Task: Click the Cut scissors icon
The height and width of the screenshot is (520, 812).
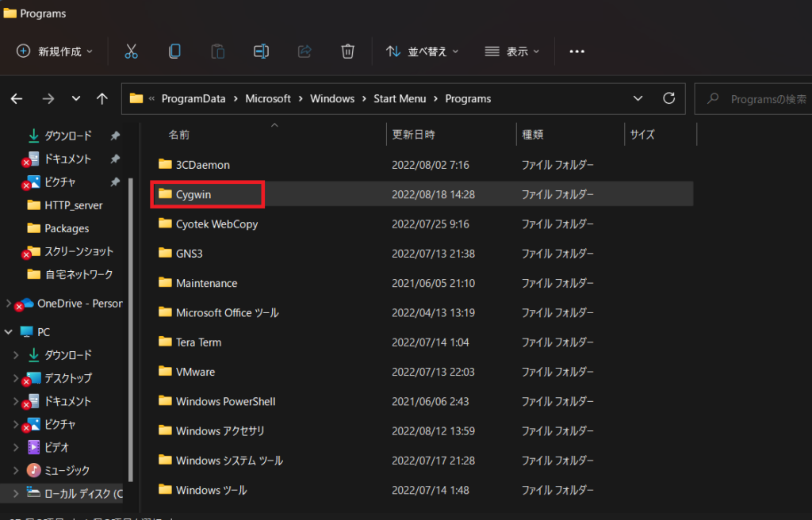Action: click(131, 52)
